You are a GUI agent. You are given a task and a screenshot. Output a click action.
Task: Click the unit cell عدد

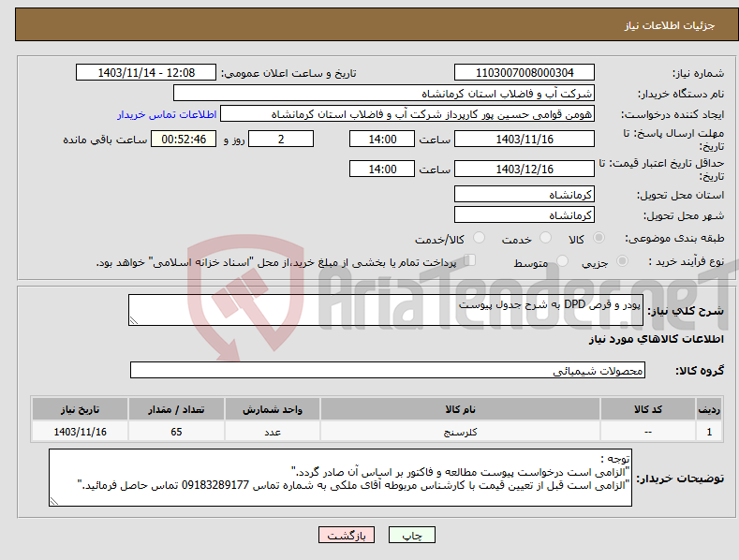coord(273,432)
